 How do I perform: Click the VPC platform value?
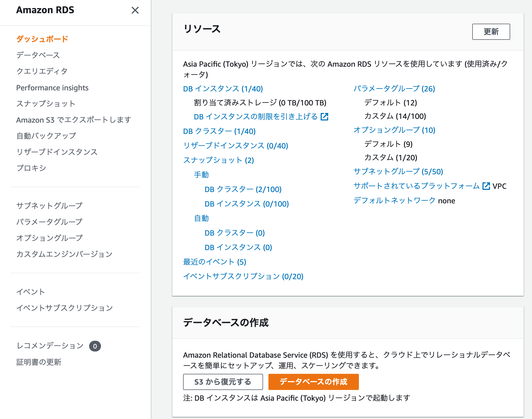click(x=499, y=186)
